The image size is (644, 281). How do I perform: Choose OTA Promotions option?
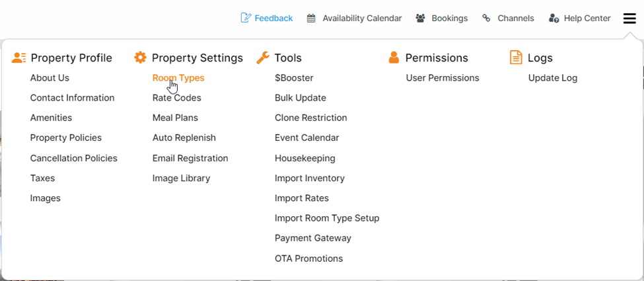click(x=309, y=259)
